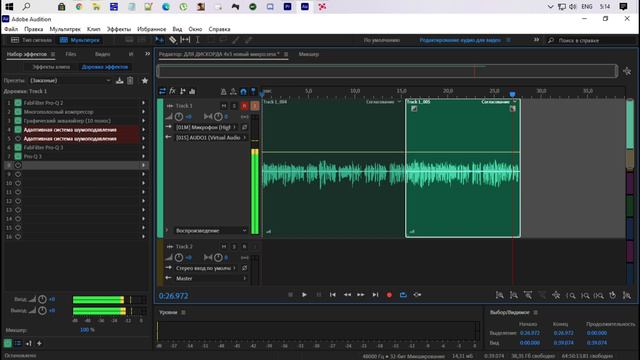Open the presets dropdown in Effects Rack
The height and width of the screenshot is (360, 640).
[x=70, y=80]
